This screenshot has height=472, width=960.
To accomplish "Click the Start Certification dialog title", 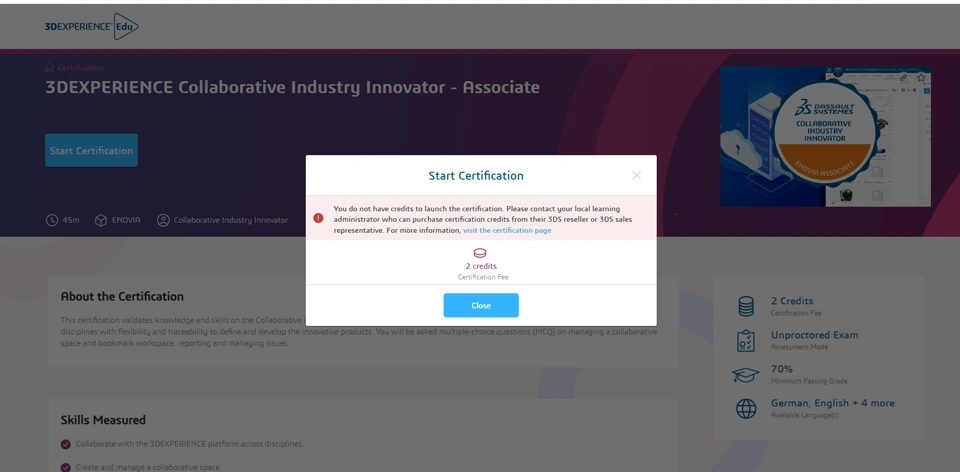I will tap(476, 176).
